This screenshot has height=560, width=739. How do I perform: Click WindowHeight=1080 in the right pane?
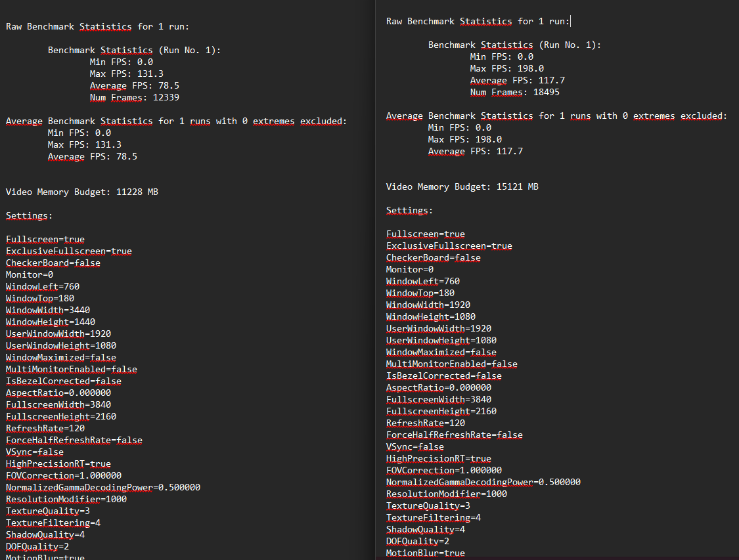click(x=430, y=317)
